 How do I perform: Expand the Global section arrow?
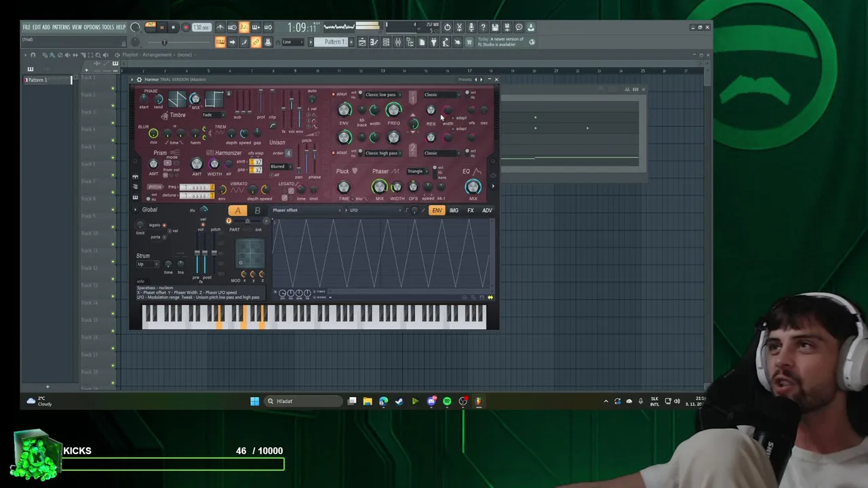click(x=135, y=209)
